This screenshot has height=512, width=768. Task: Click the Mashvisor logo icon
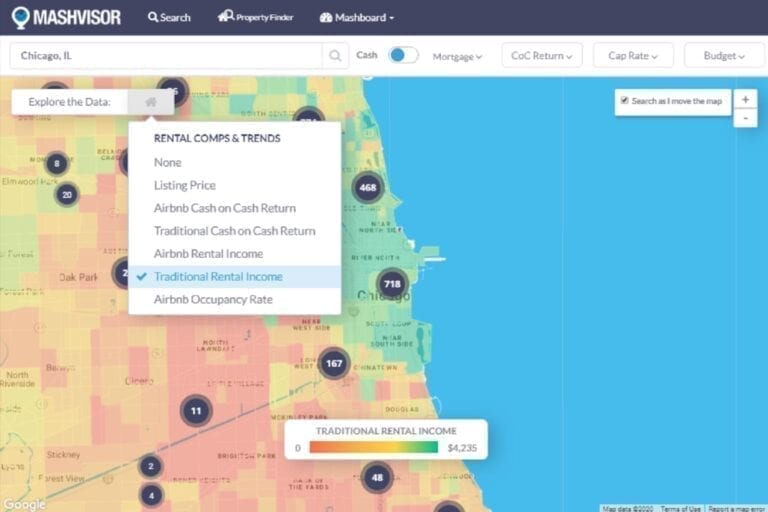click(20, 17)
